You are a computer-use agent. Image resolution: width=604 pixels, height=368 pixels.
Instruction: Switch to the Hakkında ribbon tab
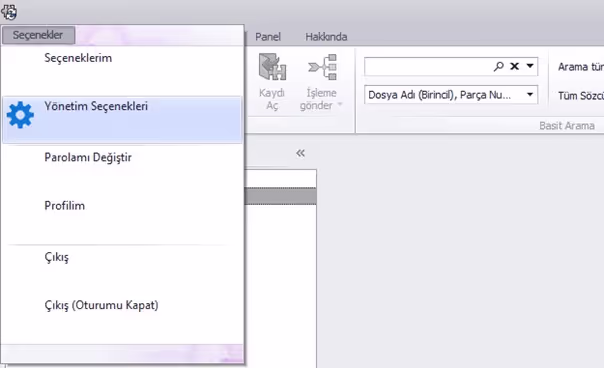point(326,37)
